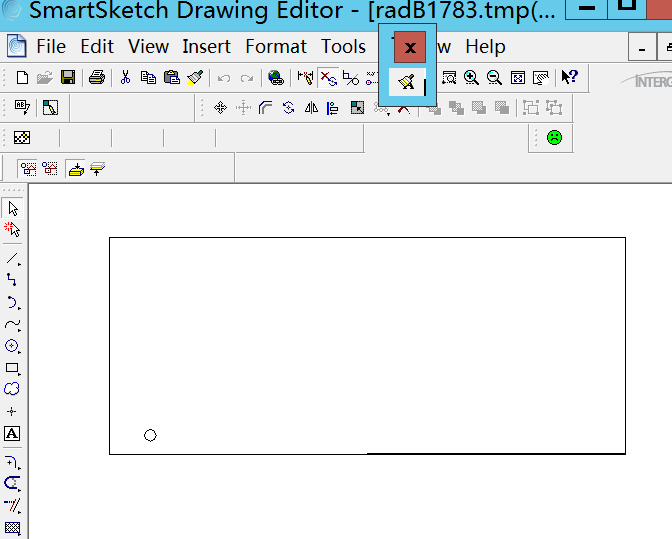Paste from clipboard with the Paste icon
672x539 pixels.
[172, 78]
